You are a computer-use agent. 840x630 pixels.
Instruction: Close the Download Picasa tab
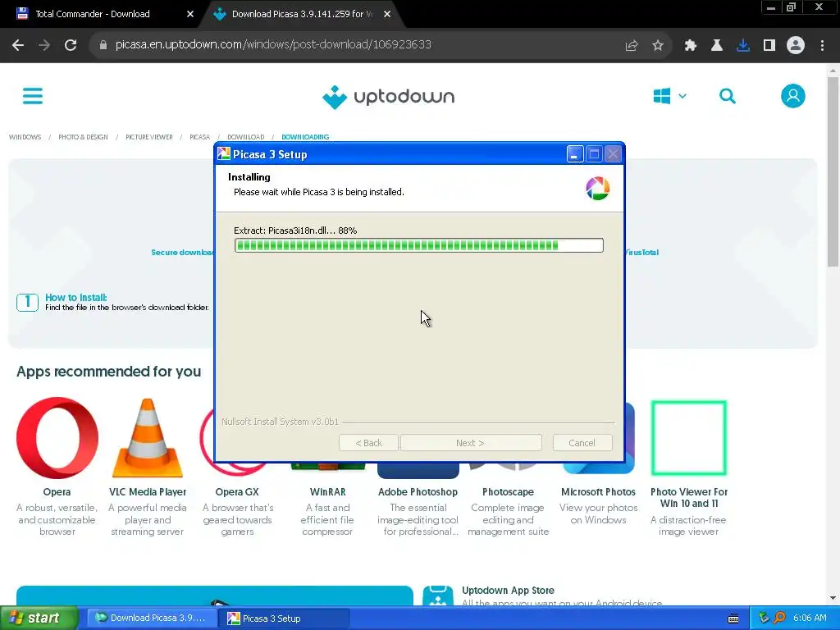pyautogui.click(x=387, y=14)
